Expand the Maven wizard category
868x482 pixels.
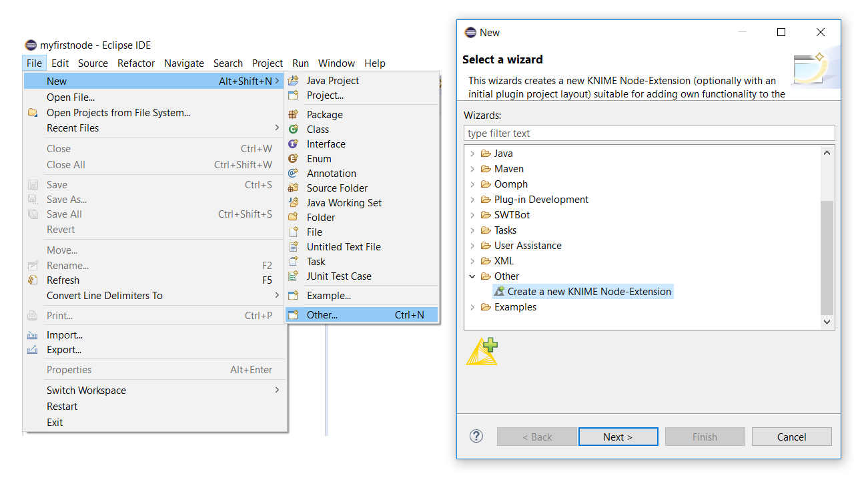click(x=472, y=169)
